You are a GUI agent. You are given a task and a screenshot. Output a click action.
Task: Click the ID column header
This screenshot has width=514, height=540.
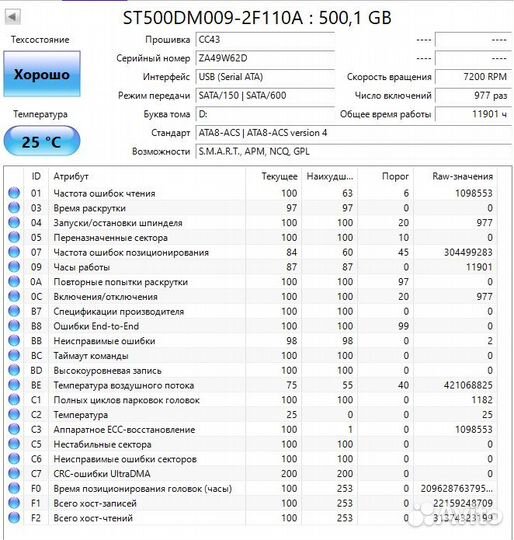click(x=36, y=176)
